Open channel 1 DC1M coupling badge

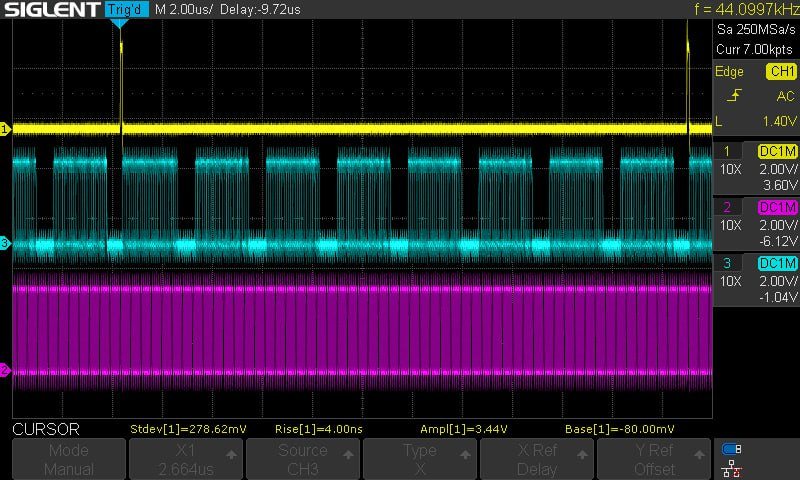[x=778, y=151]
